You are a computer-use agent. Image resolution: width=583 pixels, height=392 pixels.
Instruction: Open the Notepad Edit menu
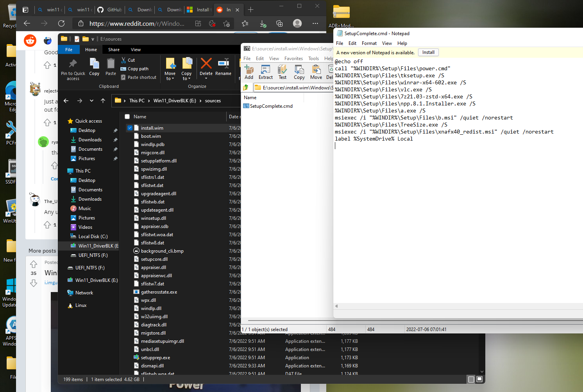tap(352, 43)
